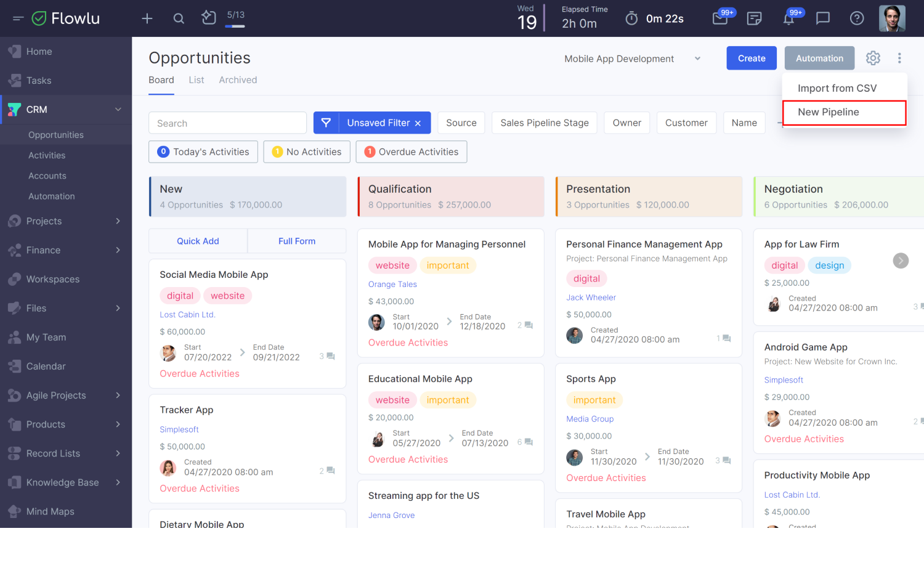
Task: Collapse the CRM section in the sidebar
Action: (x=118, y=110)
